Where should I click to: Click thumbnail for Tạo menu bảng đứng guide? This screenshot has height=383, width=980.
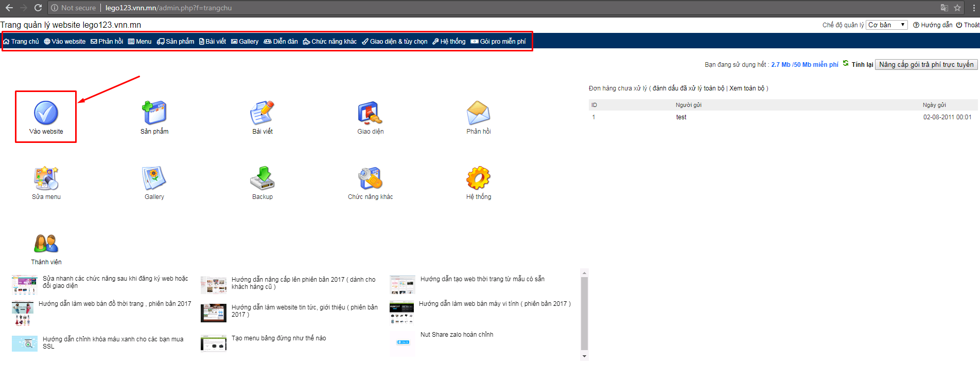[214, 343]
